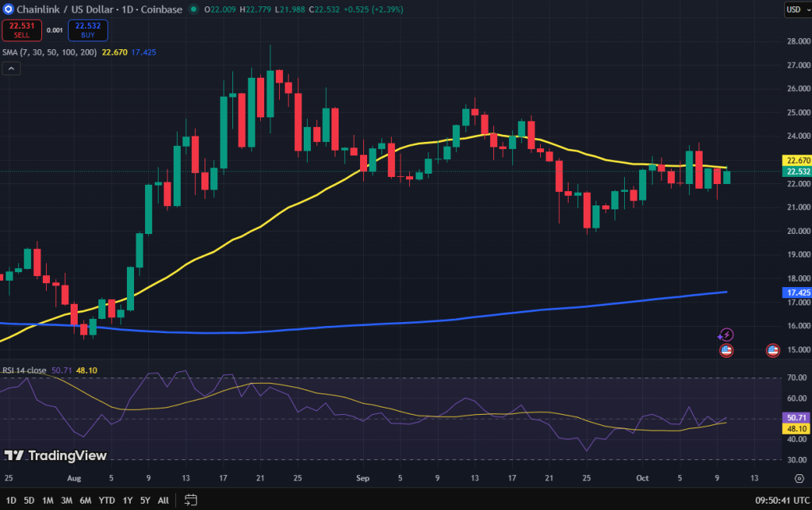Click the Chainlink logo icon

(x=9, y=10)
